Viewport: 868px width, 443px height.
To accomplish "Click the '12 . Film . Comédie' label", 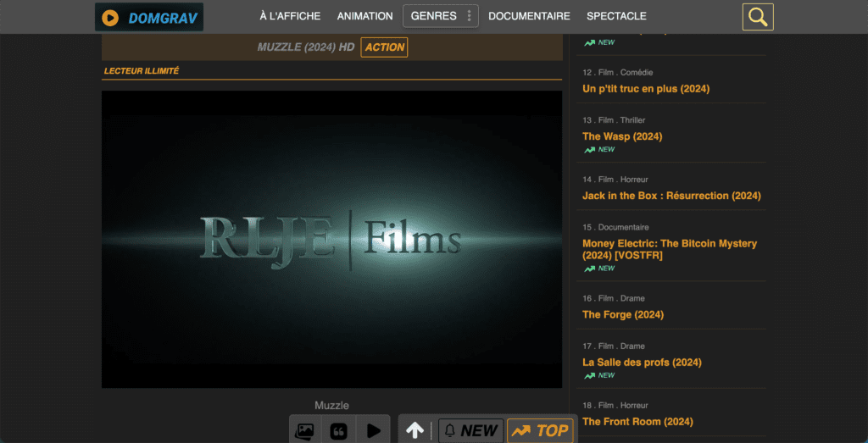I will [x=617, y=73].
